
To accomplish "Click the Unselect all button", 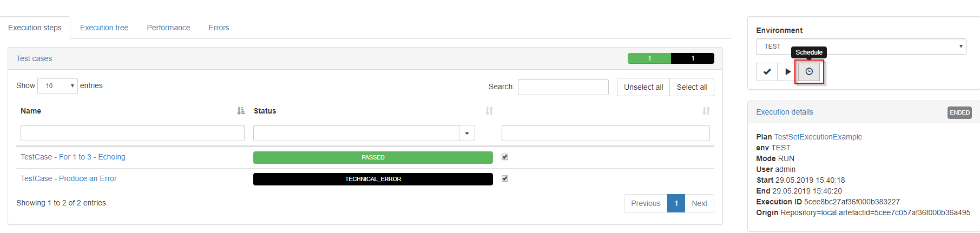I will (643, 87).
